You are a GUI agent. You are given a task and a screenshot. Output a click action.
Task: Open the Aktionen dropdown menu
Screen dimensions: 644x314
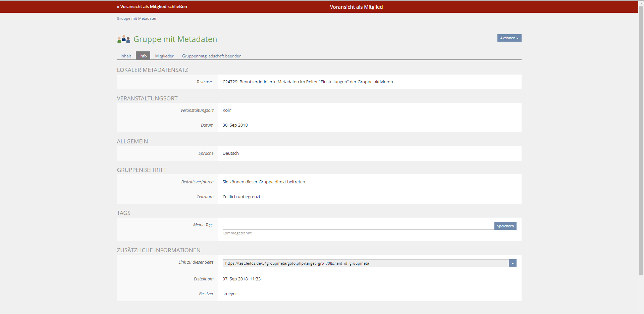tap(509, 38)
